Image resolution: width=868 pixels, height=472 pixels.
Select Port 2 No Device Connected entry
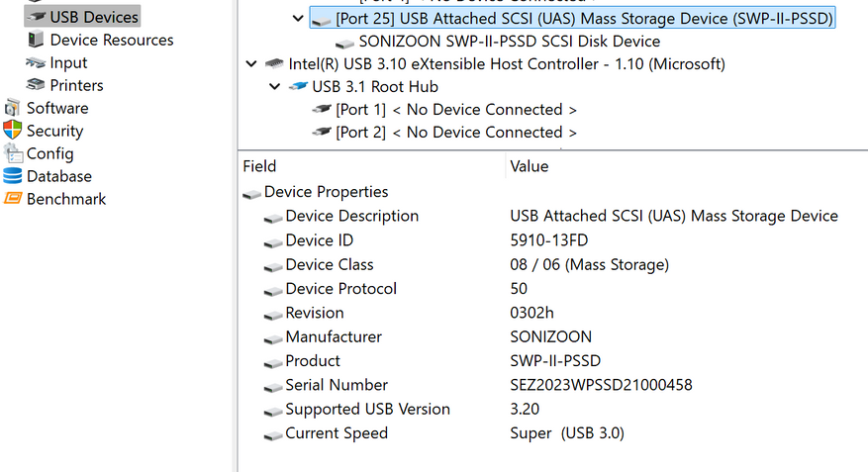pyautogui.click(x=455, y=133)
